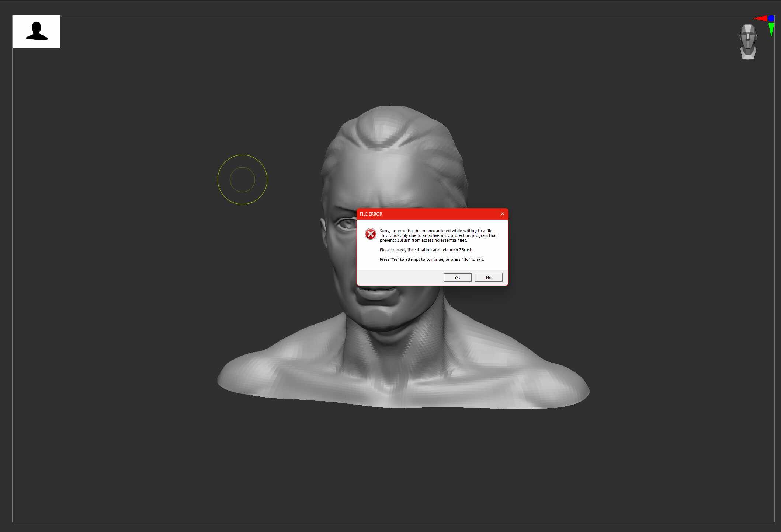Click the red X axis cone
The height and width of the screenshot is (532, 781).
click(x=760, y=18)
